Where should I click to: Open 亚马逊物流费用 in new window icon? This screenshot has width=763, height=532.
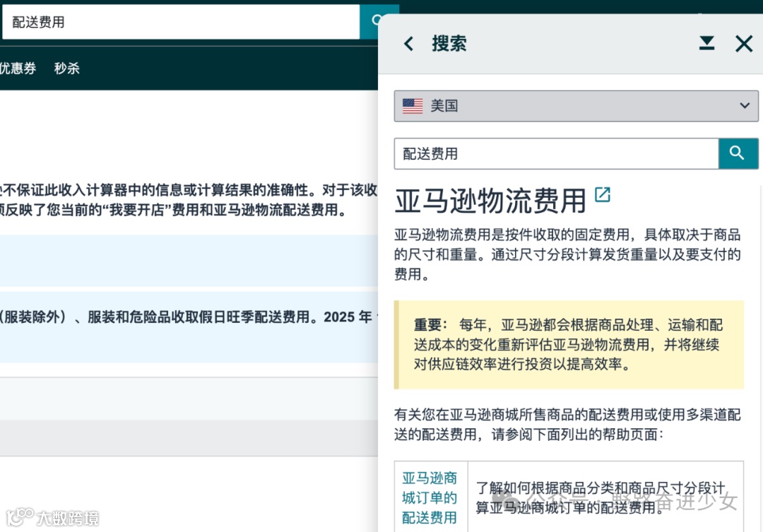(x=603, y=195)
